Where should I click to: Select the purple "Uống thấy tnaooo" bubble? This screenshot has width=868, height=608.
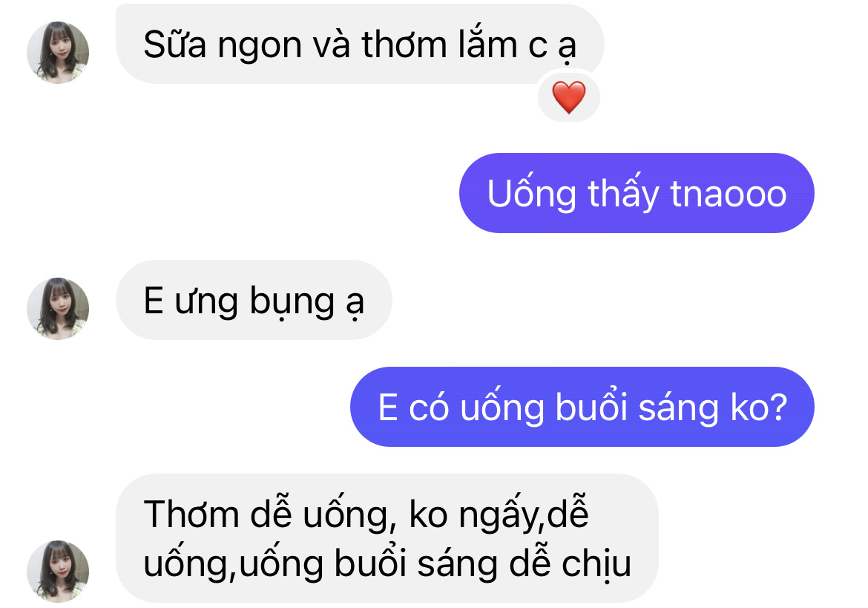(x=637, y=193)
